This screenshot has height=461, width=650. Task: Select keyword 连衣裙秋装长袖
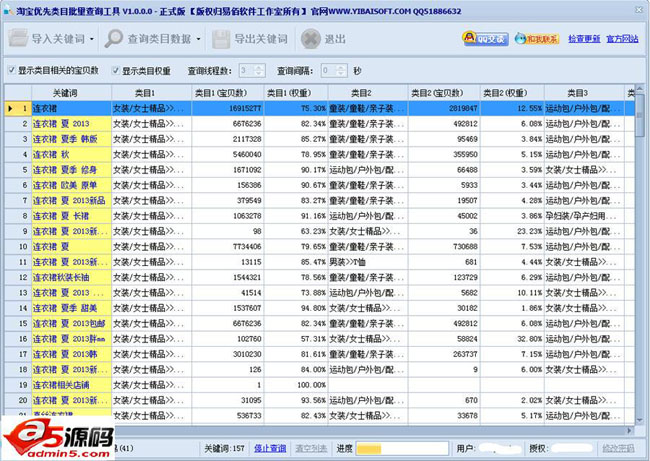71,277
